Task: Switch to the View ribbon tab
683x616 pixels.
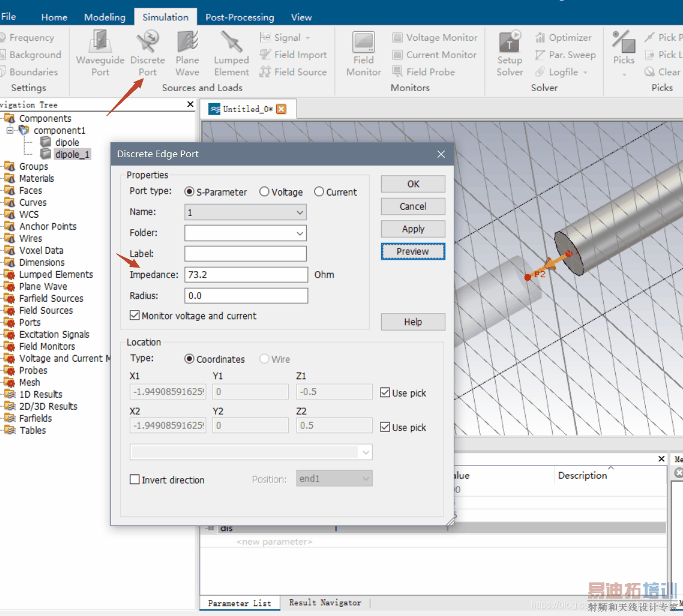Action: 301,17
